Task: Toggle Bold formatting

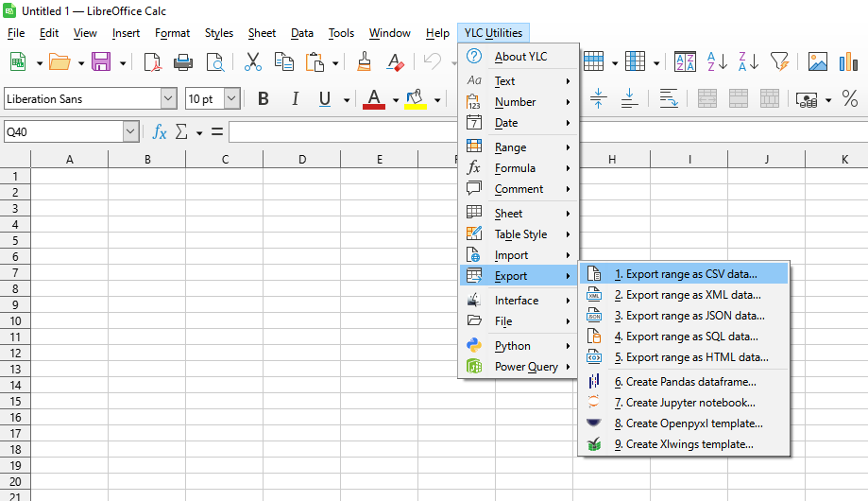Action: (264, 99)
